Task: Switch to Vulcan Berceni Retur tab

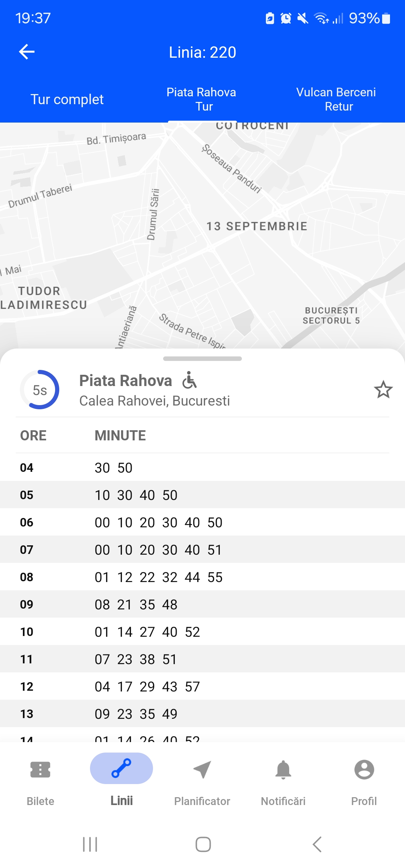Action: [336, 99]
